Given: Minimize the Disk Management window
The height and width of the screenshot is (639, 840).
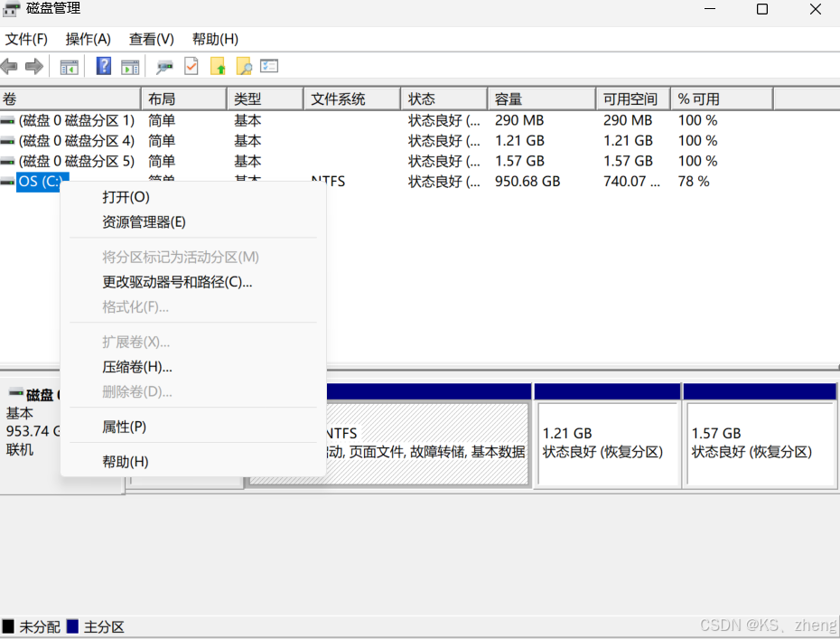Looking at the screenshot, I should click(710, 9).
